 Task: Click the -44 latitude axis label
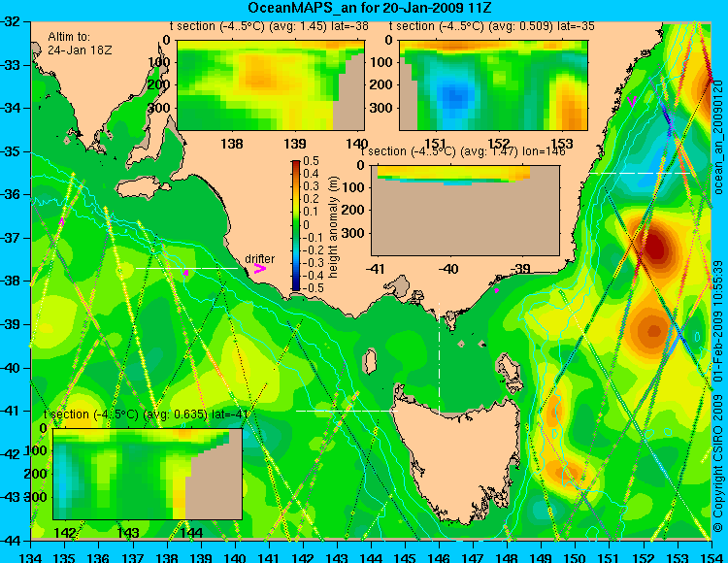coord(11,541)
